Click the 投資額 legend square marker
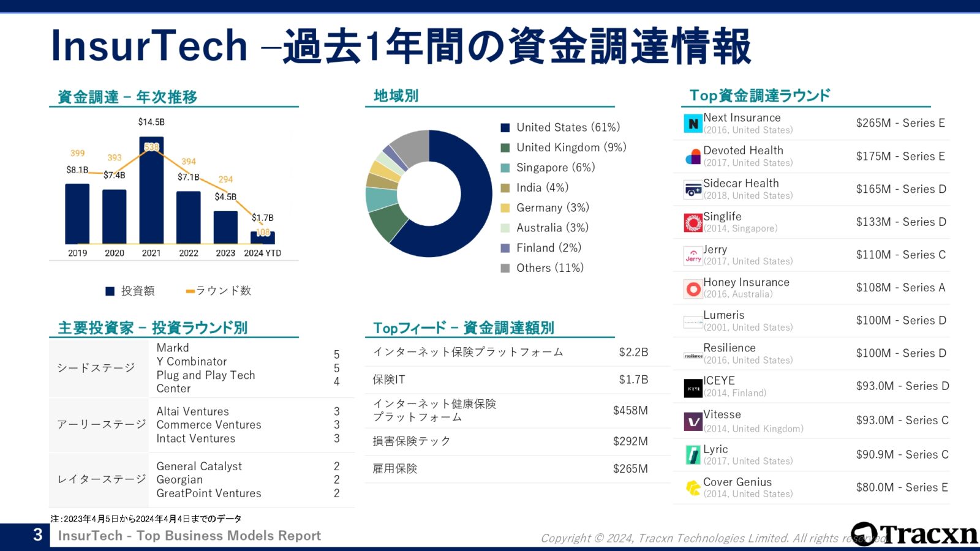The height and width of the screenshot is (551, 980). (110, 291)
